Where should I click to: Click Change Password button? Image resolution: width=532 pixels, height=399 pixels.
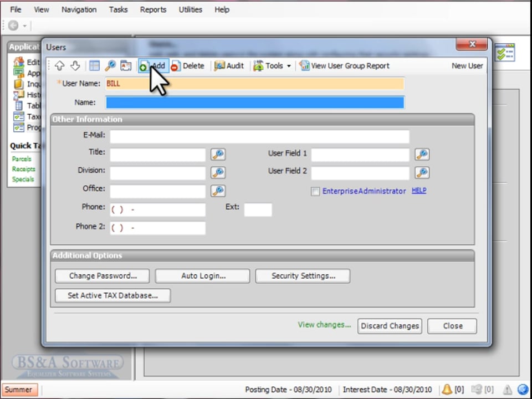click(x=102, y=276)
